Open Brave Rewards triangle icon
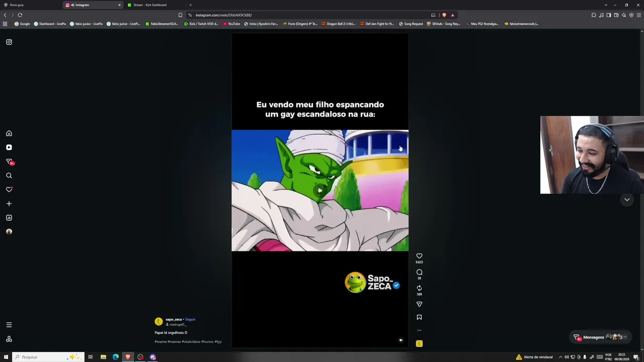Image resolution: width=644 pixels, height=362 pixels. click(x=452, y=15)
